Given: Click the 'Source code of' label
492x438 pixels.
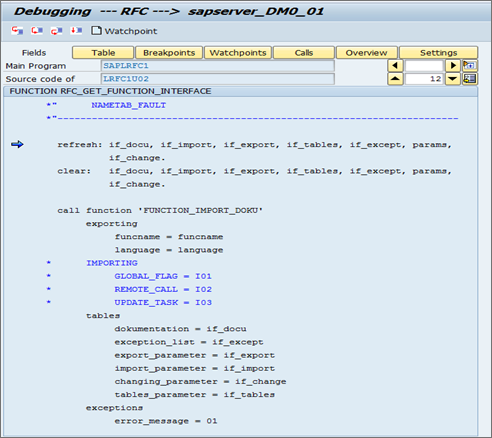Looking at the screenshot, I should tap(40, 79).
